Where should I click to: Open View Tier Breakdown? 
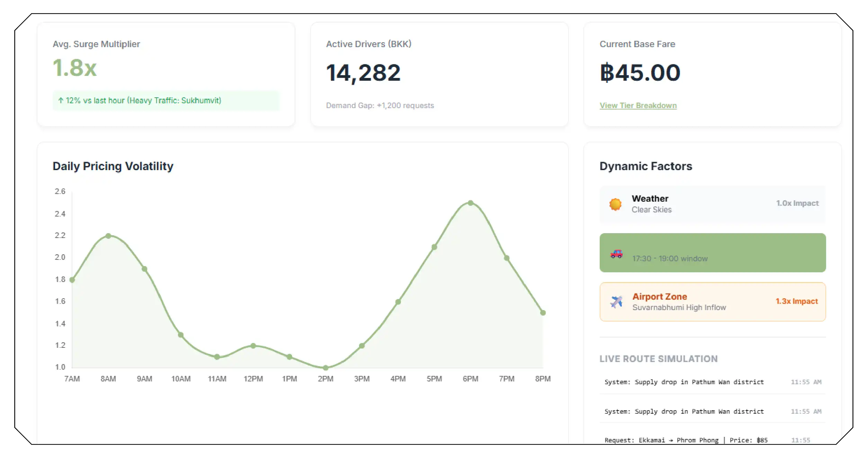tap(638, 105)
